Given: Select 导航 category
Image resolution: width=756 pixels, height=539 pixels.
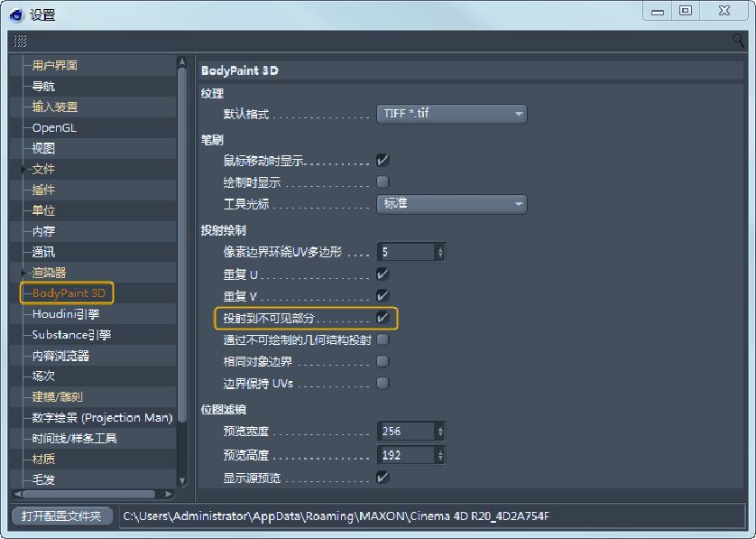Looking at the screenshot, I should (x=43, y=87).
